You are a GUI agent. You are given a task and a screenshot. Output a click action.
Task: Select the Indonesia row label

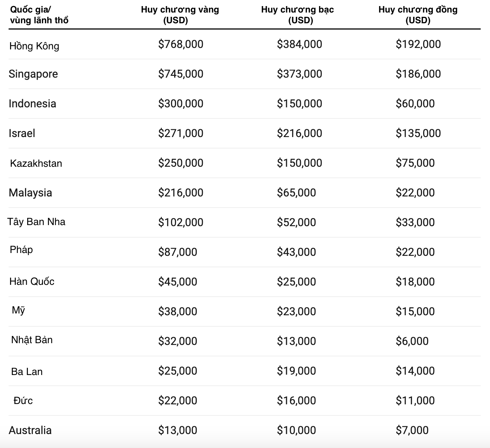point(32,103)
